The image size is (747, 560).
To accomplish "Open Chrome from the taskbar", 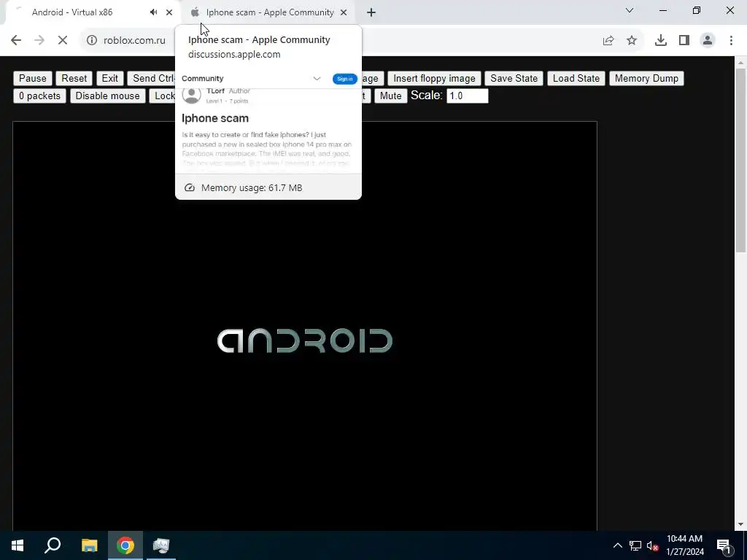I will (125, 545).
